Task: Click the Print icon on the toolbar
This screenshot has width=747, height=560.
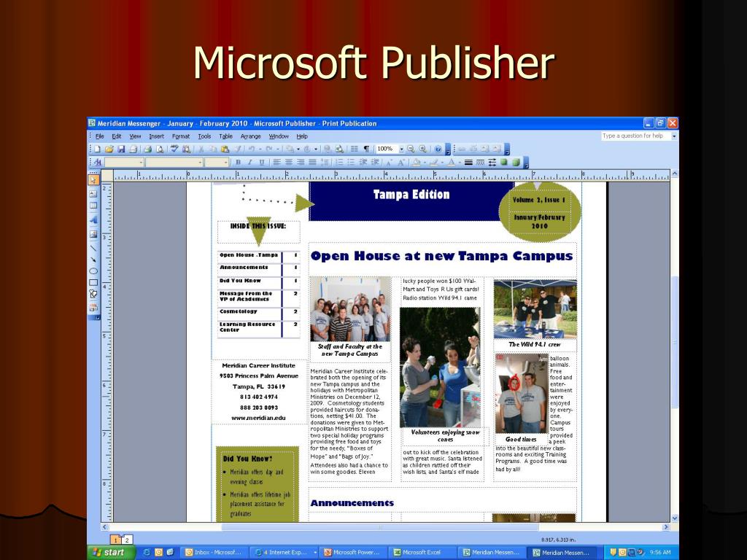Action: (147, 149)
